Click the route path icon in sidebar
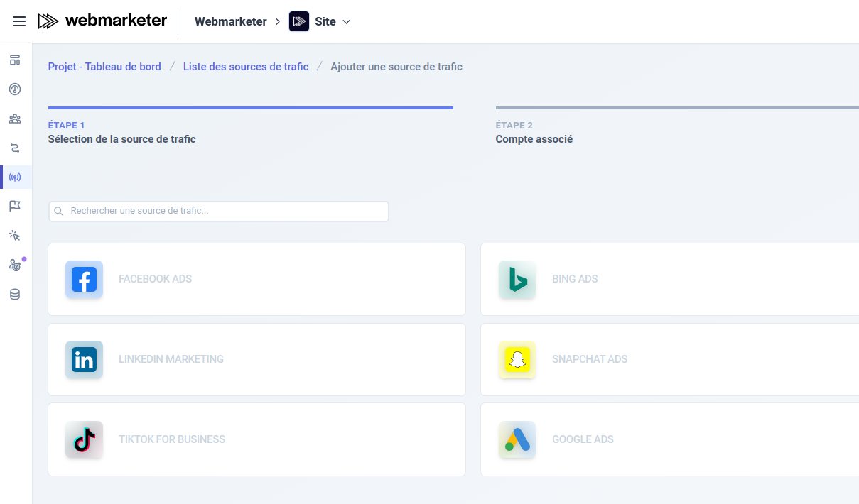The image size is (859, 504). coord(15,148)
